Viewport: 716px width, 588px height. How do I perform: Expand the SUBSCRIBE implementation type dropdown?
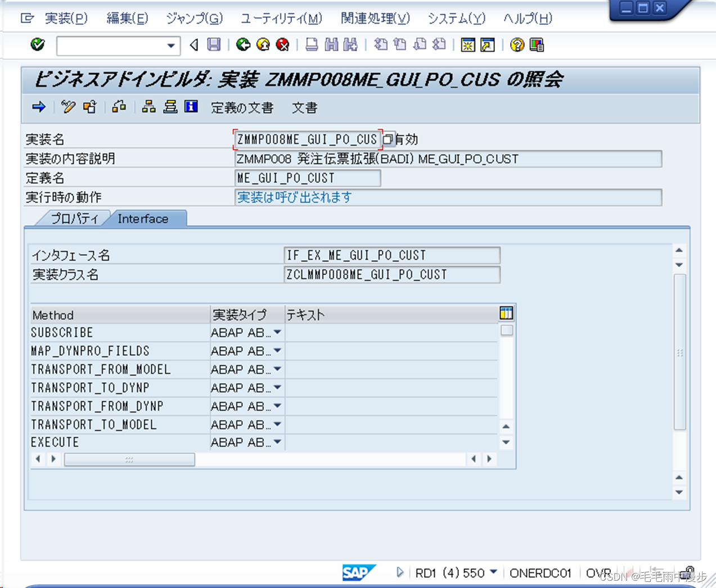tap(277, 332)
